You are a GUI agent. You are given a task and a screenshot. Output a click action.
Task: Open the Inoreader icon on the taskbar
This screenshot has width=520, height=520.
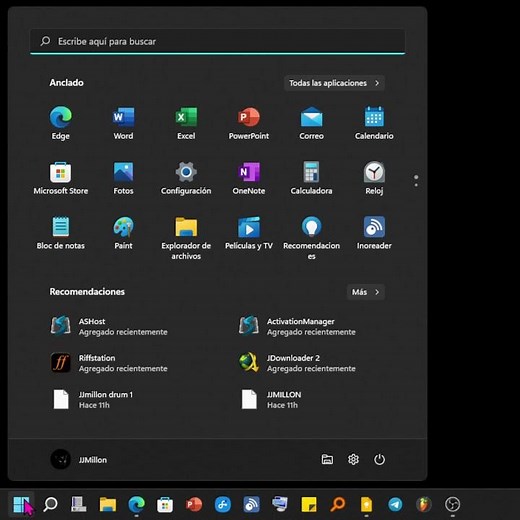(x=251, y=504)
